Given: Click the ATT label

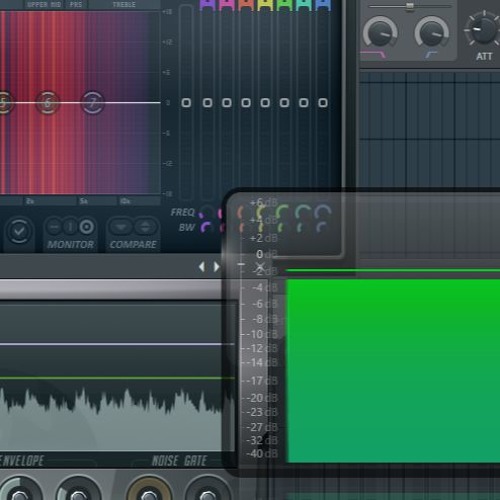Looking at the screenshot, I should point(484,56).
